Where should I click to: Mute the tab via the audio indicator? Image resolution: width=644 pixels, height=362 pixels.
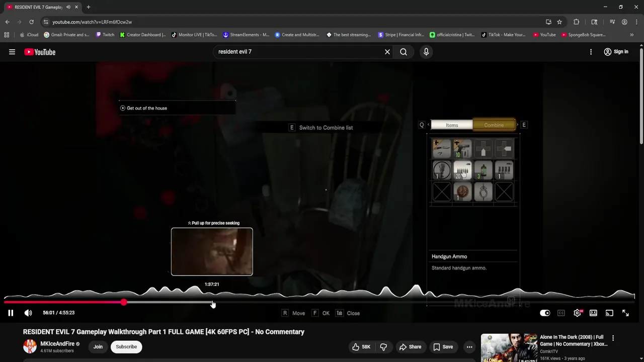[68, 7]
